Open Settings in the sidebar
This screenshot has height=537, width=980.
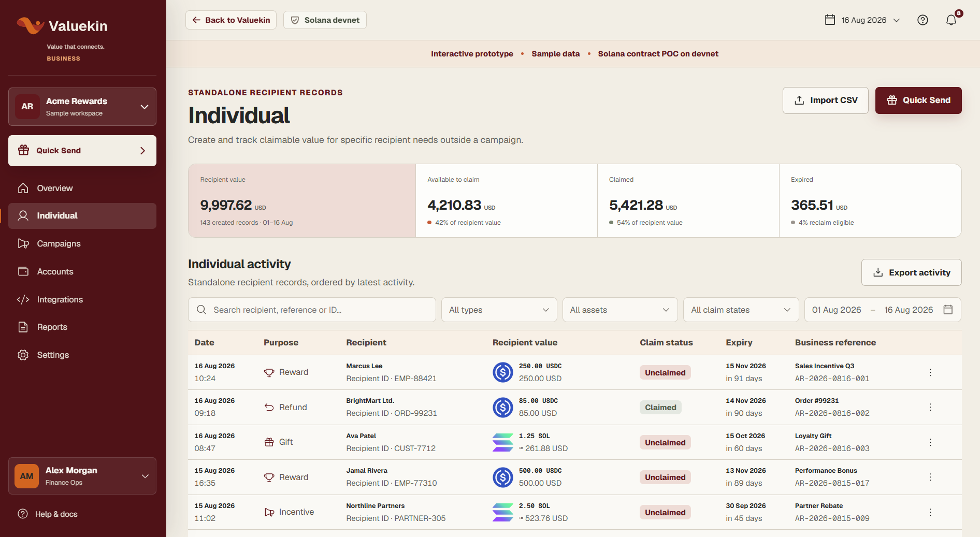(82, 355)
